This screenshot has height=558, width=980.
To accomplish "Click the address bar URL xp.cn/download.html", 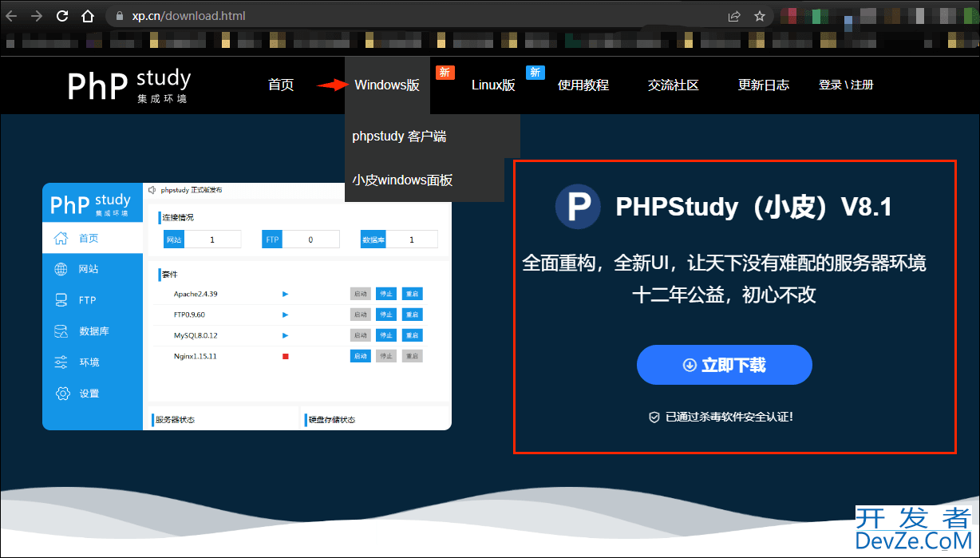I will click(189, 16).
